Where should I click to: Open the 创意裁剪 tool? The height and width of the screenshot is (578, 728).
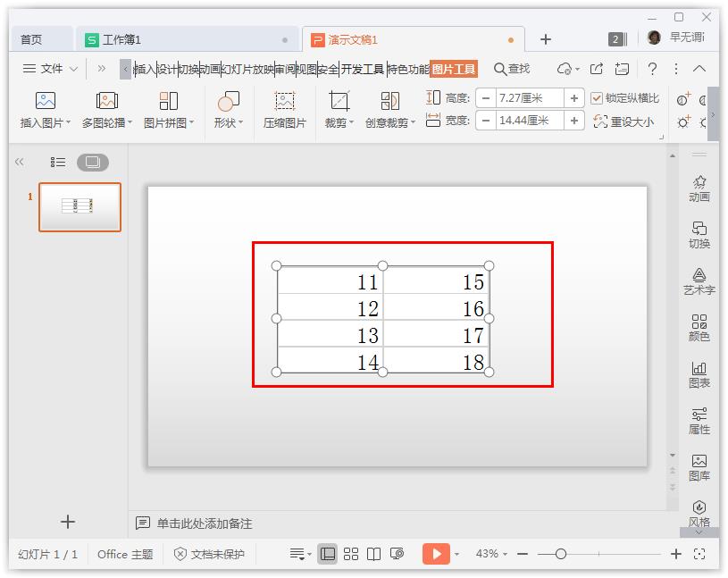pyautogui.click(x=388, y=109)
